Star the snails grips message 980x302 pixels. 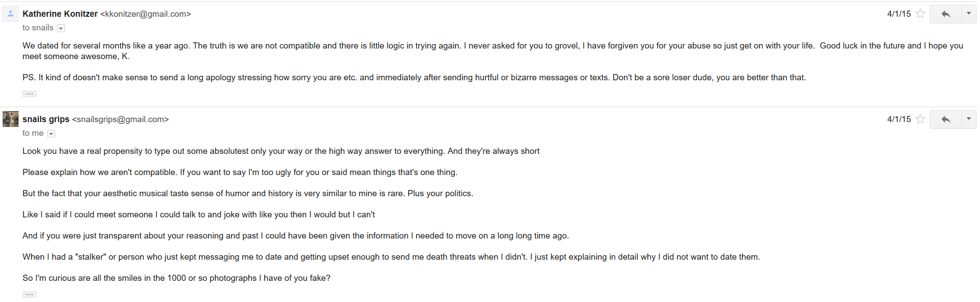(920, 119)
